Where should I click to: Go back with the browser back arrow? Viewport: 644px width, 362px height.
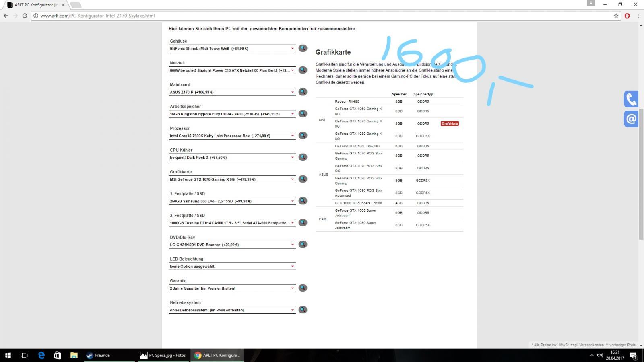6,16
